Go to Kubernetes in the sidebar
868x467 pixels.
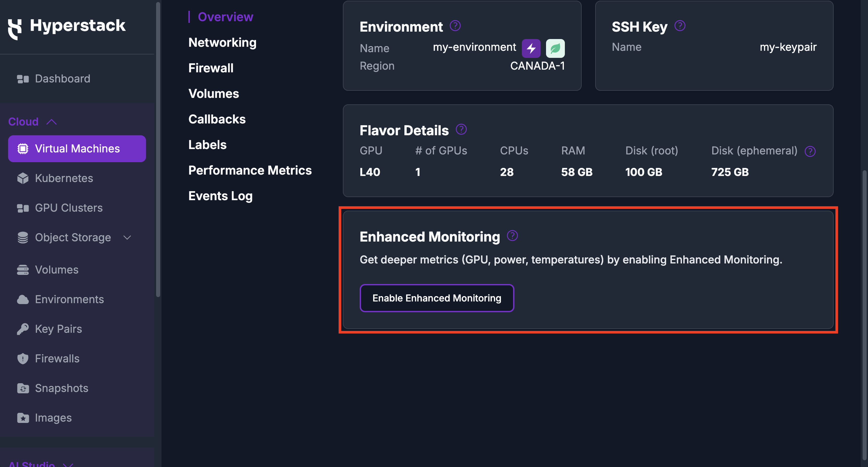64,178
